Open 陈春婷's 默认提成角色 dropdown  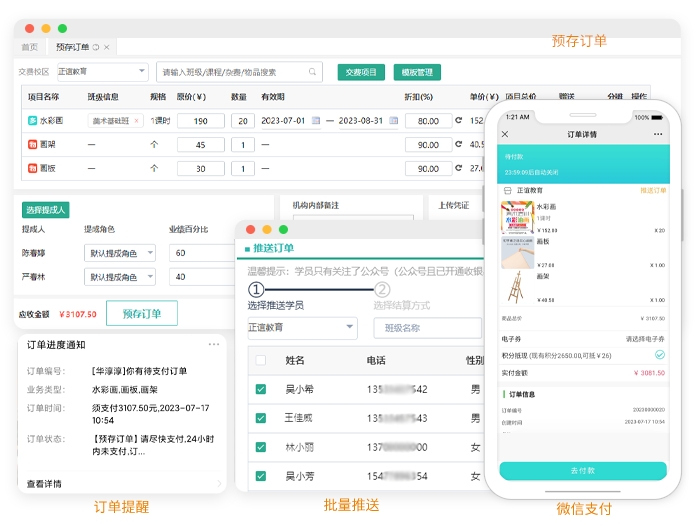point(150,253)
